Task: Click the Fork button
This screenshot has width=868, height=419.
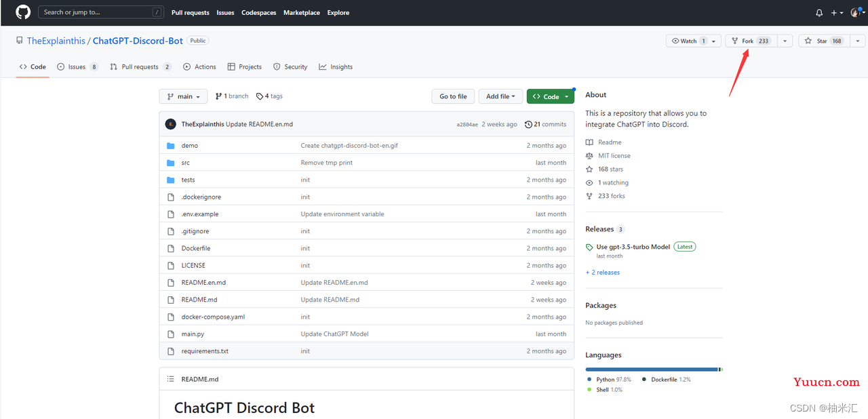Action: [x=751, y=41]
